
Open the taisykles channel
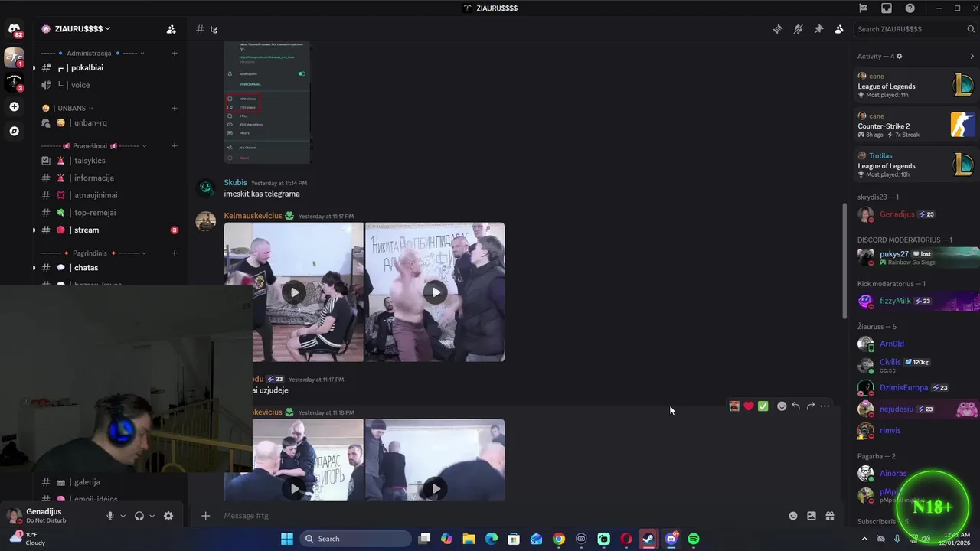(x=109, y=161)
